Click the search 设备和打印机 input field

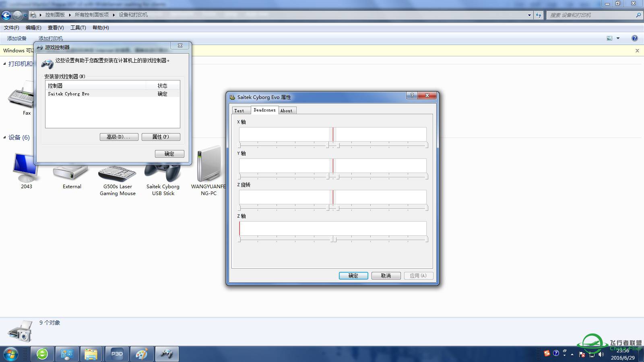(592, 15)
